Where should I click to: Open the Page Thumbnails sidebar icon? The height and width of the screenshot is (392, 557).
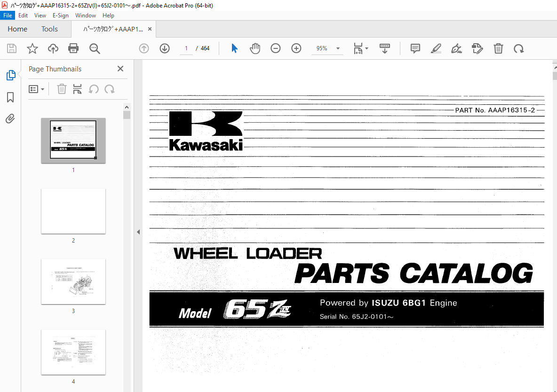pyautogui.click(x=11, y=75)
